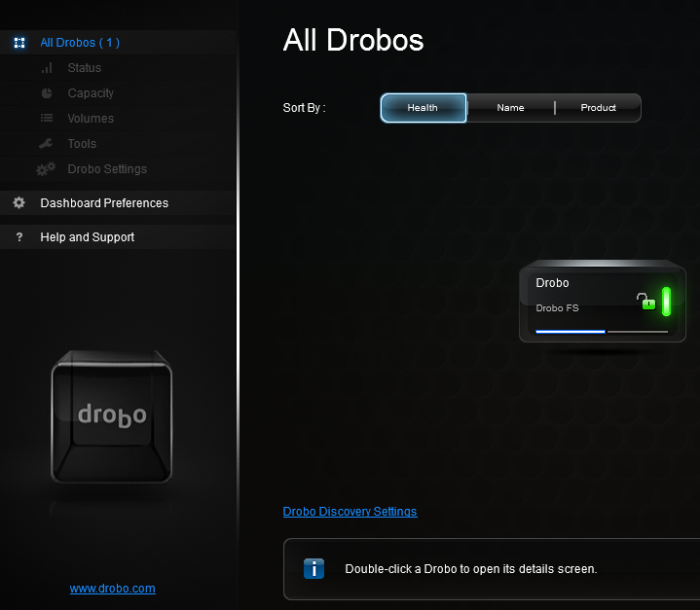700x610 pixels.
Task: Click the Help question mark icon
Action: [x=19, y=237]
